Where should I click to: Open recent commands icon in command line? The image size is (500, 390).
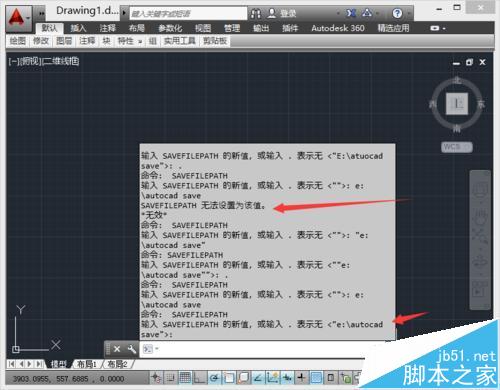(148, 349)
